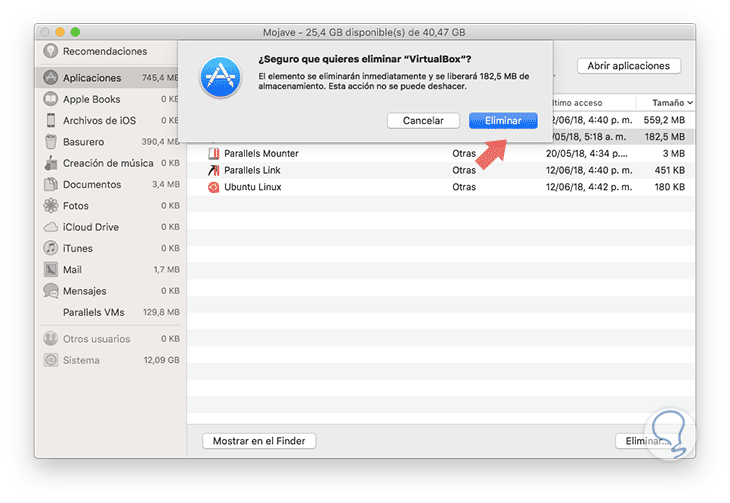Confirm deletion with the Eliminar button
This screenshot has height=503, width=730.
[x=503, y=120]
